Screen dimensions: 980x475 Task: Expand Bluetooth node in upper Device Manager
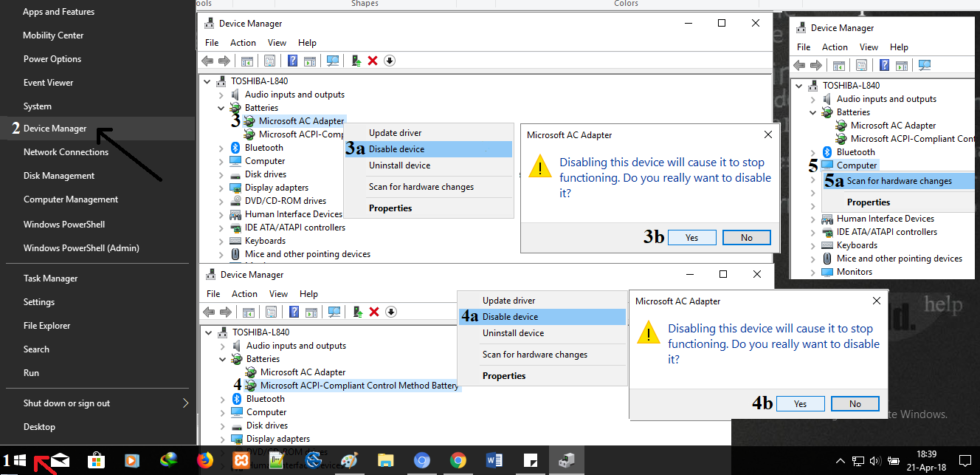point(221,148)
